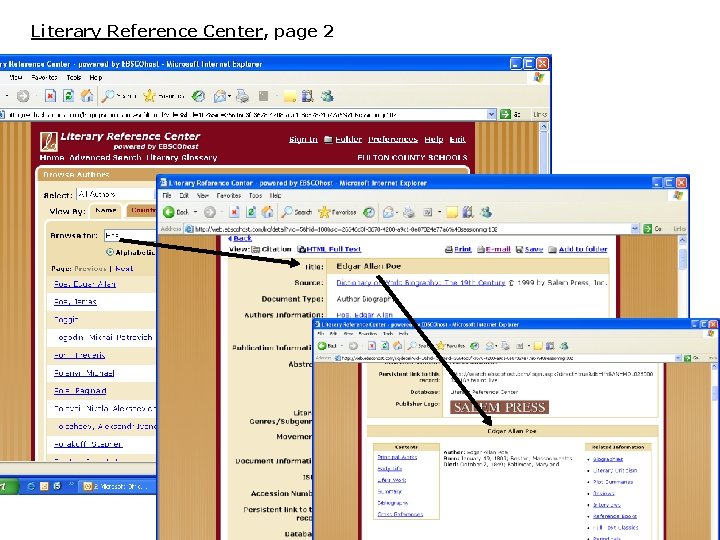Switch to the Country view tab
Viewport: 720px width, 540px height.
point(142,210)
